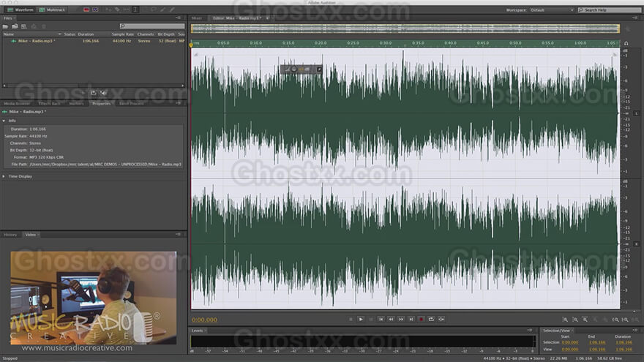The image size is (644, 362).
Task: Click the View Duration value
Action: point(624,350)
